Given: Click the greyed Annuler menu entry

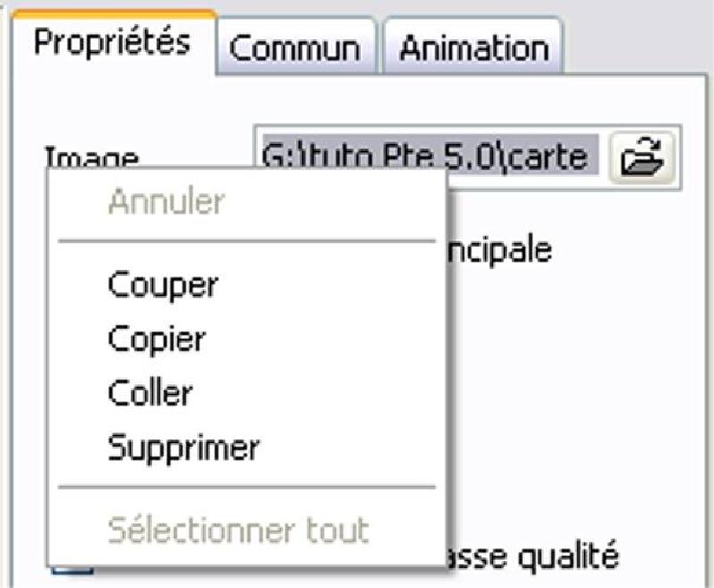Looking at the screenshot, I should [x=167, y=201].
